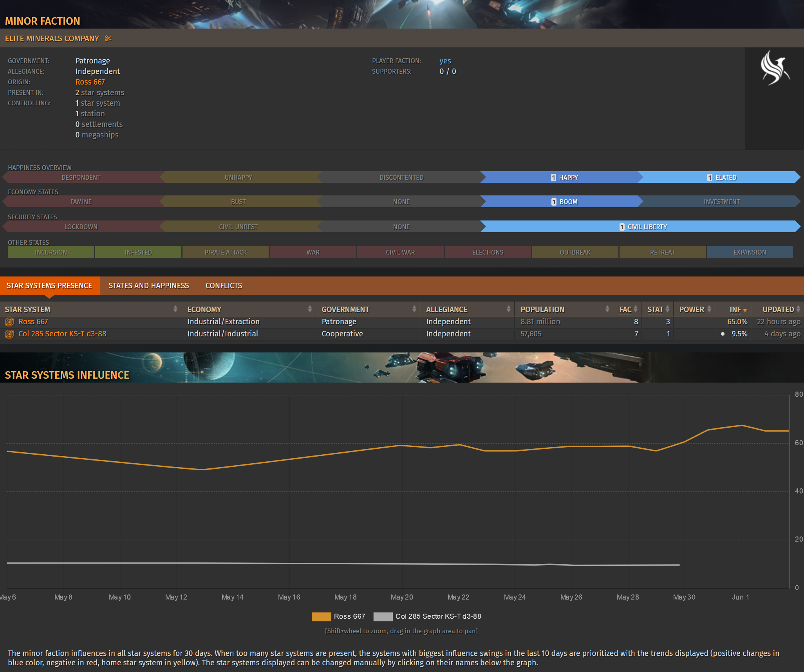Click the faction logo emblem
The image size is (804, 672).
coord(775,68)
